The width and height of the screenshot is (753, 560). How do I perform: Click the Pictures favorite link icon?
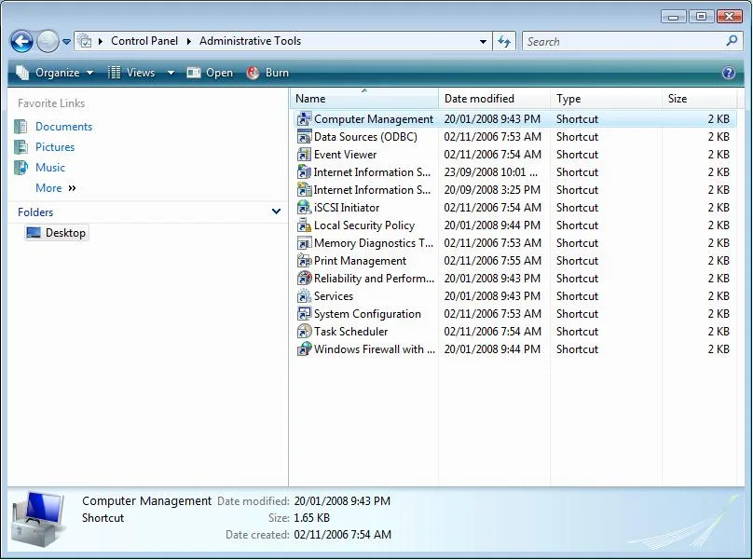(x=21, y=147)
